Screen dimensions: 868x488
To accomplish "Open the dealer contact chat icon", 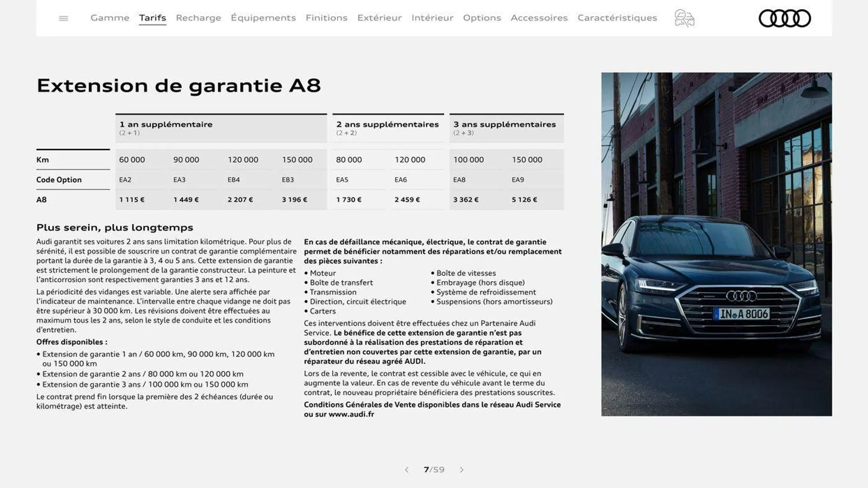I will click(x=684, y=18).
